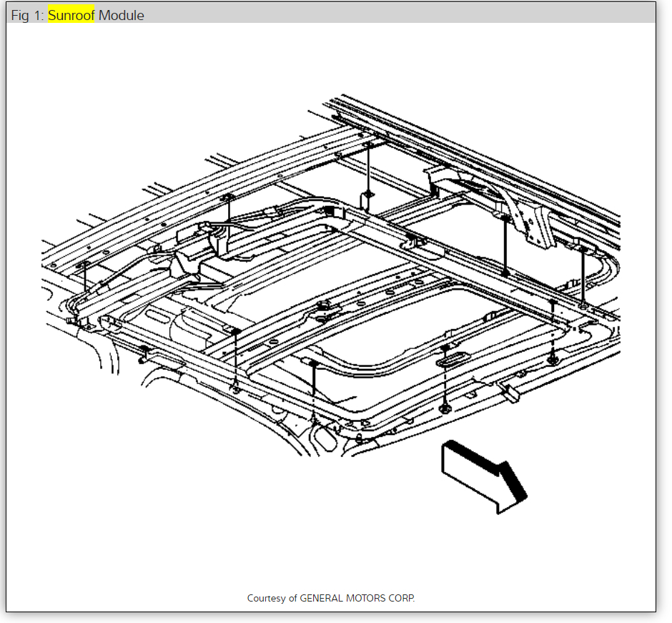The image size is (672, 623).
Task: Click the highlighted word Sunroof
Action: coord(71,16)
